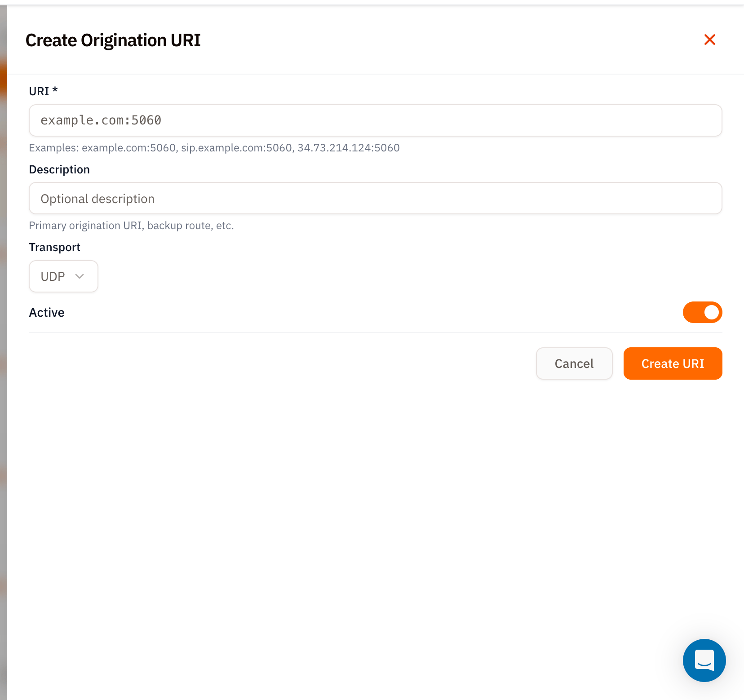The width and height of the screenshot is (744, 700).
Task: Toggle the Active switch off
Action: 702,312
